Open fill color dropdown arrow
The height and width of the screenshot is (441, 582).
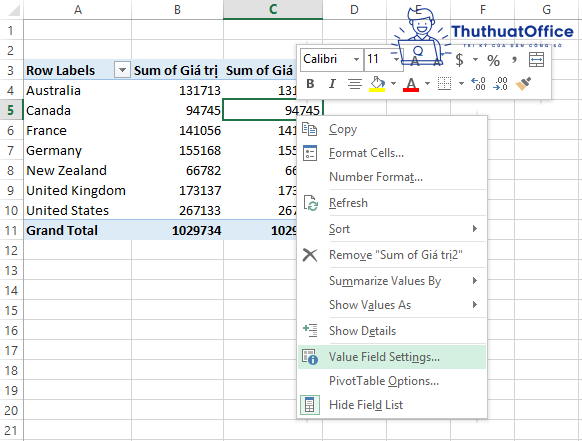pos(393,84)
